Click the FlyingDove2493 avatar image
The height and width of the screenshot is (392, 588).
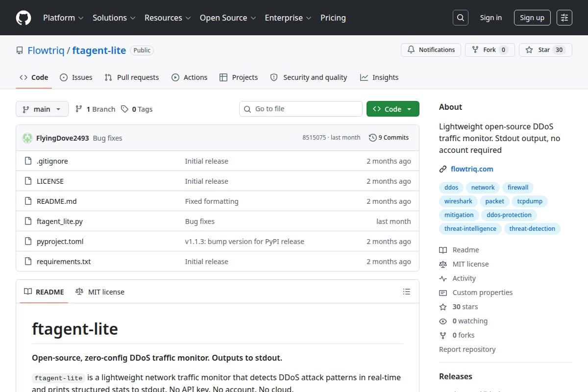(x=27, y=138)
